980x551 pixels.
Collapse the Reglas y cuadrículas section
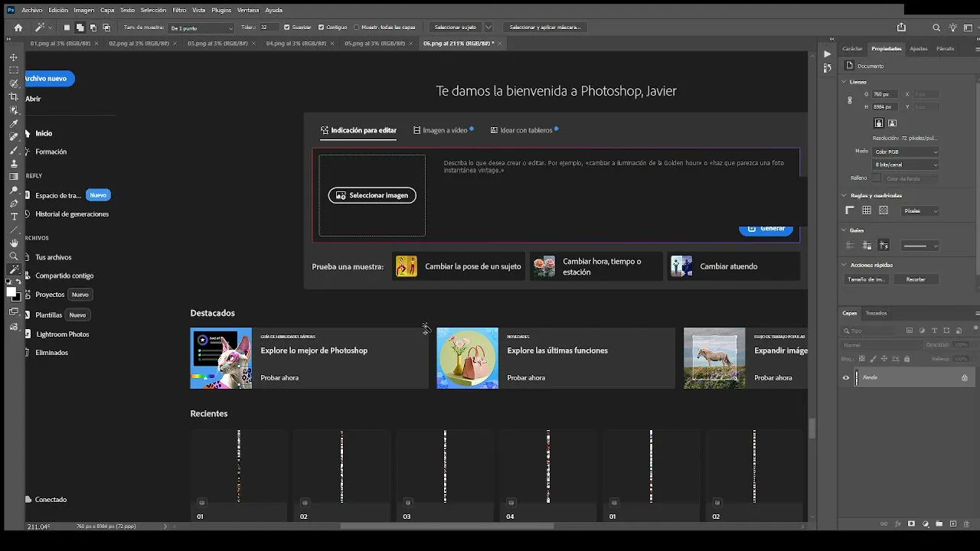pos(844,196)
